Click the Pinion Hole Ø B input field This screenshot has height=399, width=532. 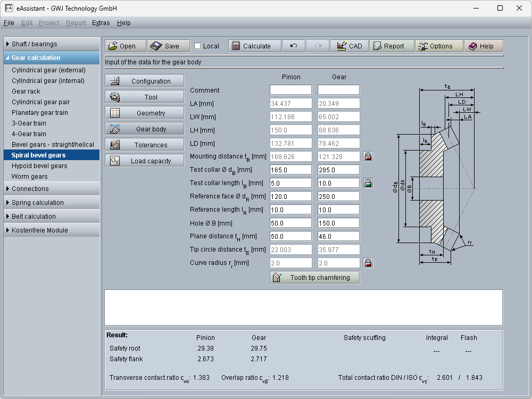[290, 223]
